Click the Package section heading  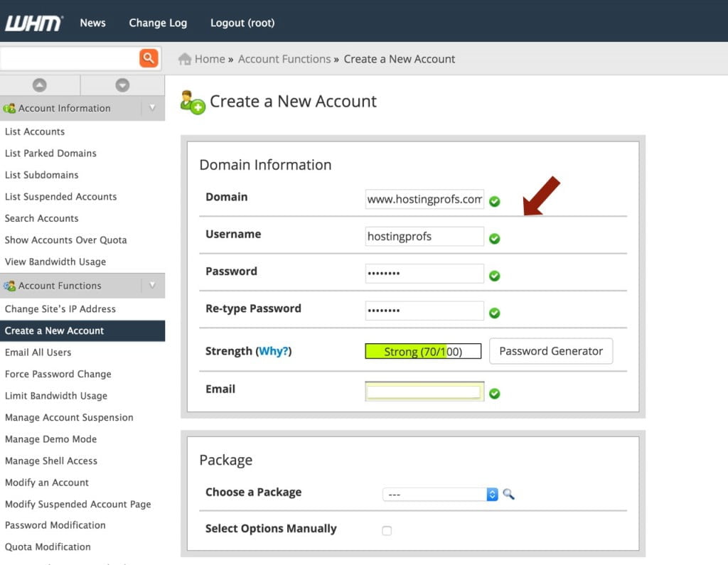(x=226, y=460)
